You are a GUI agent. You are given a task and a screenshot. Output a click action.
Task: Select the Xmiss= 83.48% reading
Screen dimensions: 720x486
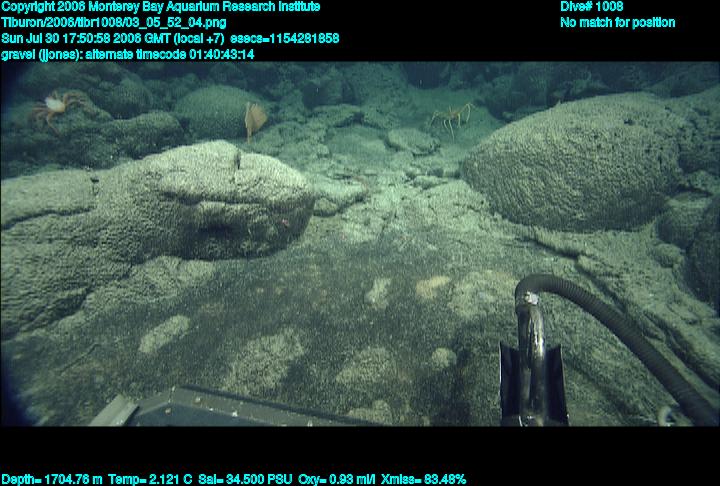click(423, 479)
